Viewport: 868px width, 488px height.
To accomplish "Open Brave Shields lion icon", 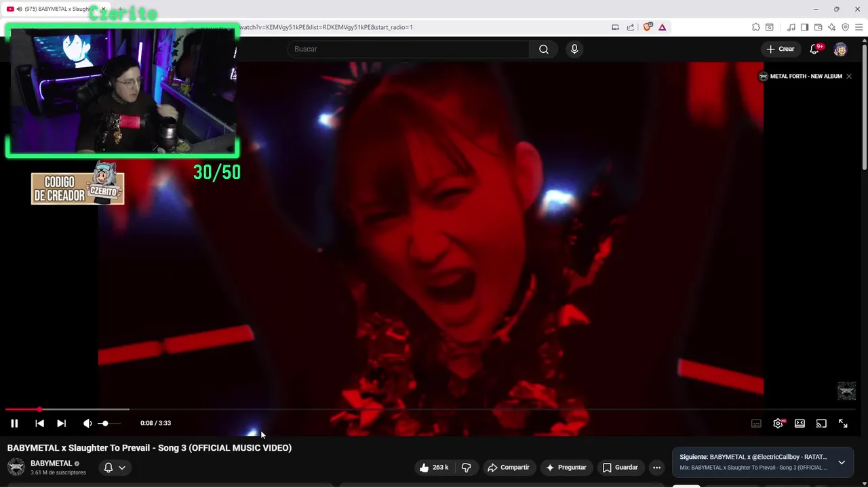I will [x=647, y=27].
